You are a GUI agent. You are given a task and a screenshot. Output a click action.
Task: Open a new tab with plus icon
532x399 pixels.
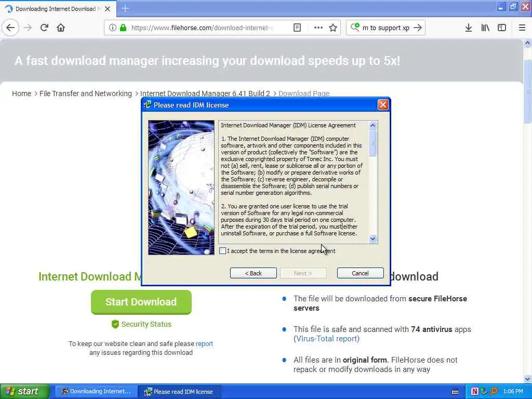[125, 8]
